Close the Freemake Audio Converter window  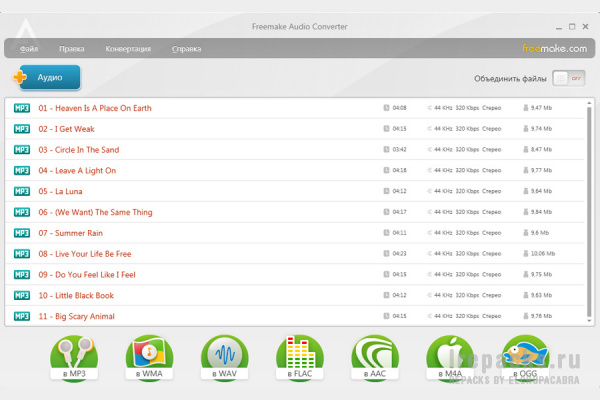(x=585, y=26)
